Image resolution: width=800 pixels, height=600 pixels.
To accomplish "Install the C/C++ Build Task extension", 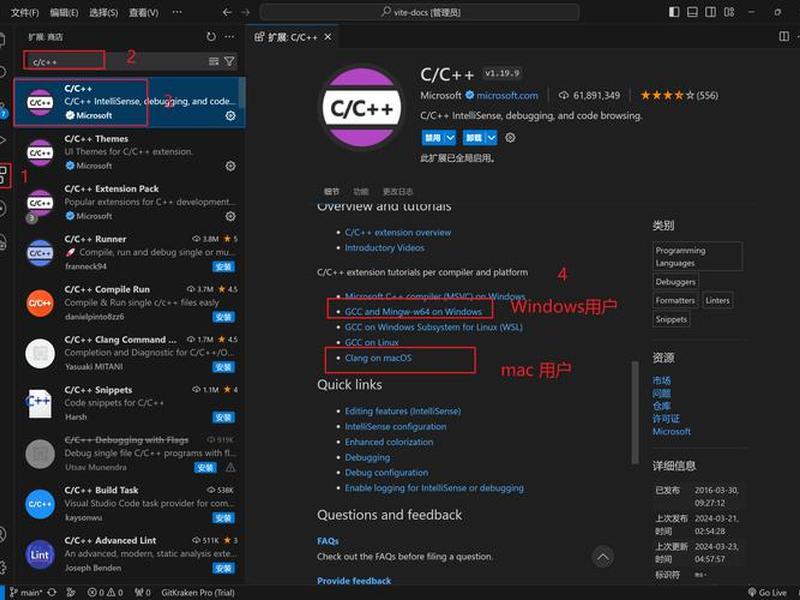I will tap(223, 518).
